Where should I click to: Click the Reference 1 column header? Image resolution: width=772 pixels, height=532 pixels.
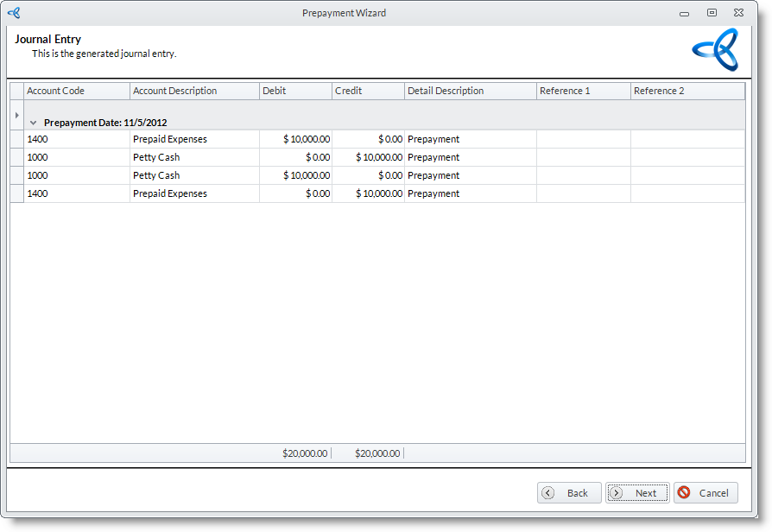(x=583, y=91)
